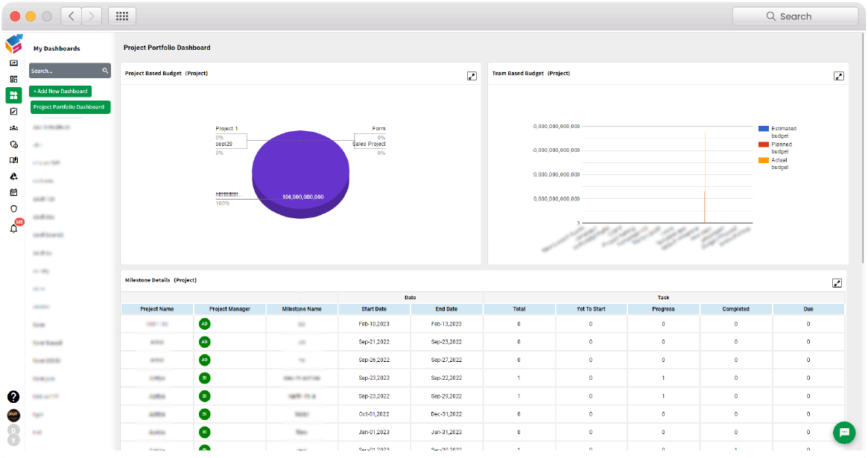The width and height of the screenshot is (868, 458).
Task: Click the Add New Dashboard button
Action: click(60, 91)
